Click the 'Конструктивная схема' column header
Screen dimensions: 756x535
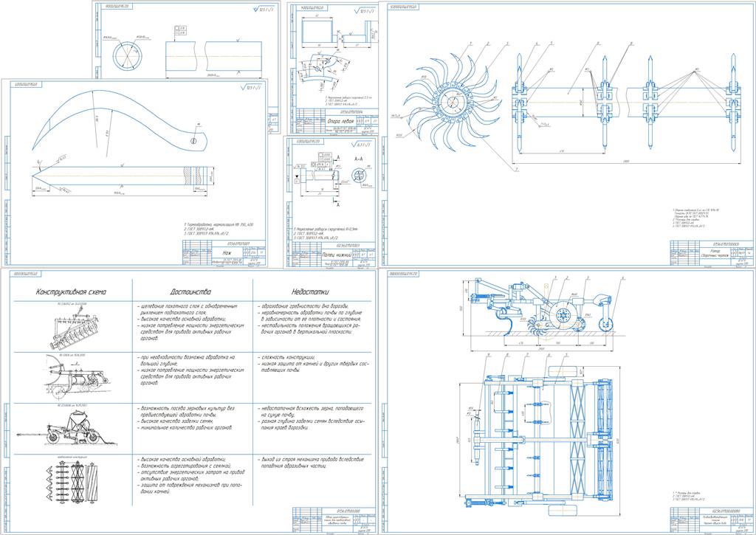[x=71, y=291]
